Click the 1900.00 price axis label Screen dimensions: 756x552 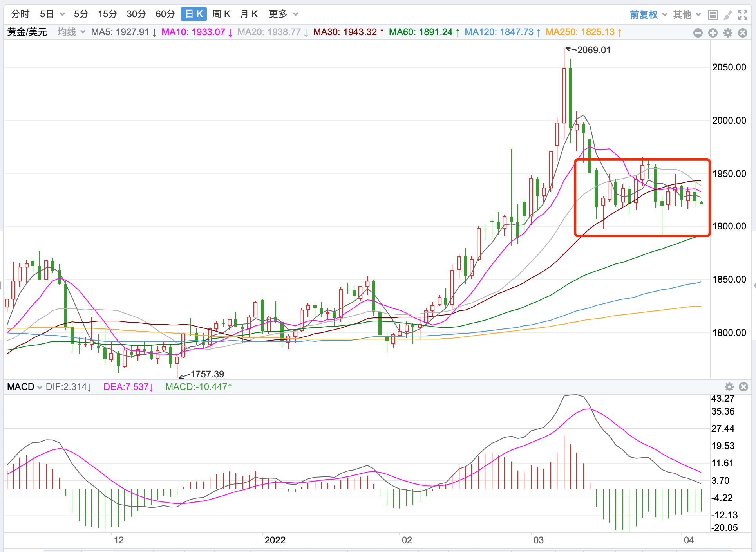click(729, 226)
